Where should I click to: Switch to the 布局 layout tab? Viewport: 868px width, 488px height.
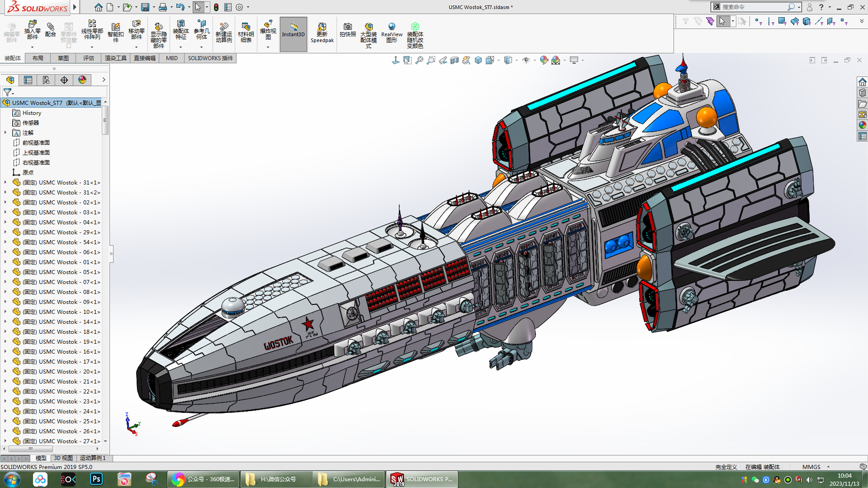[x=38, y=58]
